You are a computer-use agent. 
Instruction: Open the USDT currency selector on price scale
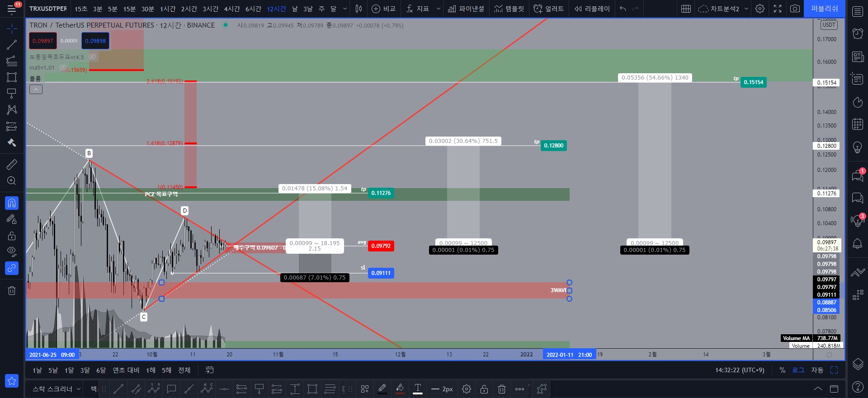pos(829,25)
